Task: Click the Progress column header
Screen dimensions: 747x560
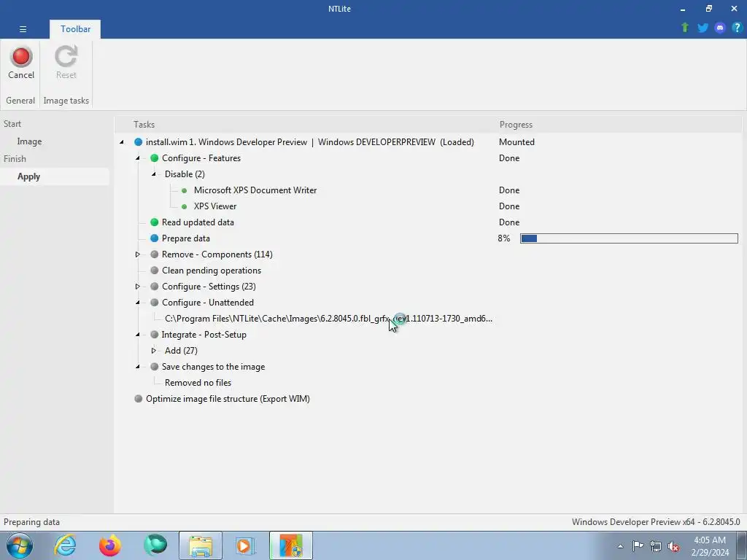Action: (x=516, y=124)
